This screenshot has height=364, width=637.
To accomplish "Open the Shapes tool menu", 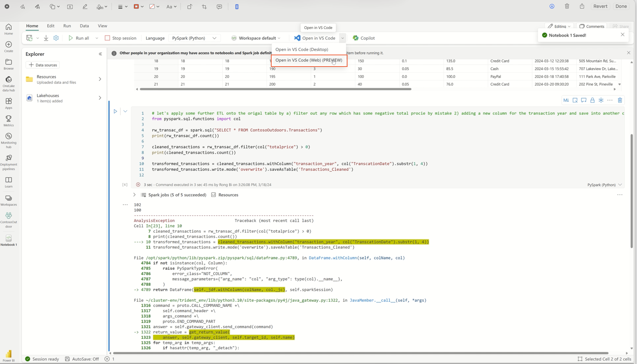I will (x=54, y=7).
